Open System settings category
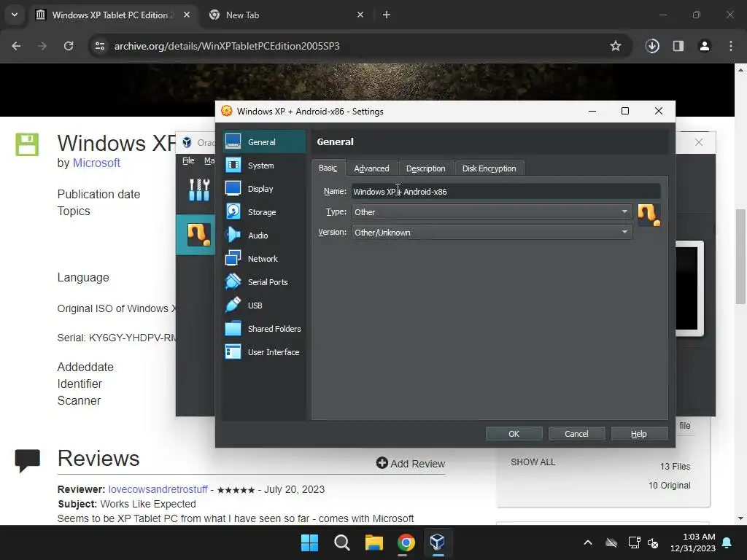 pyautogui.click(x=263, y=166)
